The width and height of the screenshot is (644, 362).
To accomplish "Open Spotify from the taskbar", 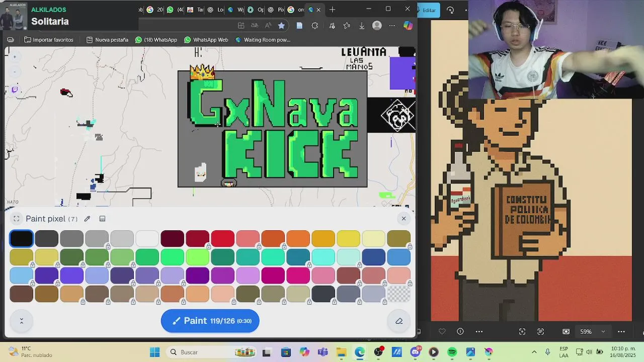I will coord(452,352).
